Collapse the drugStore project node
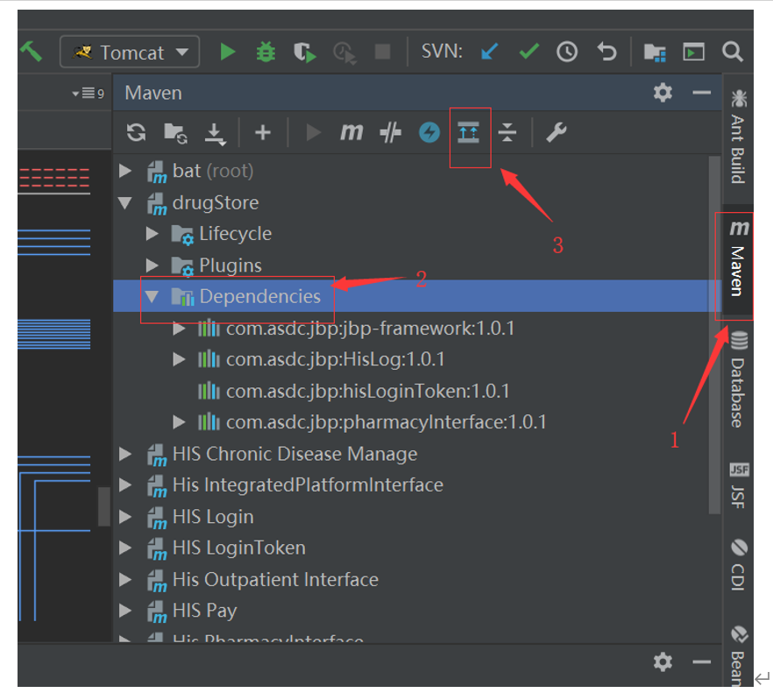 pyautogui.click(x=125, y=202)
